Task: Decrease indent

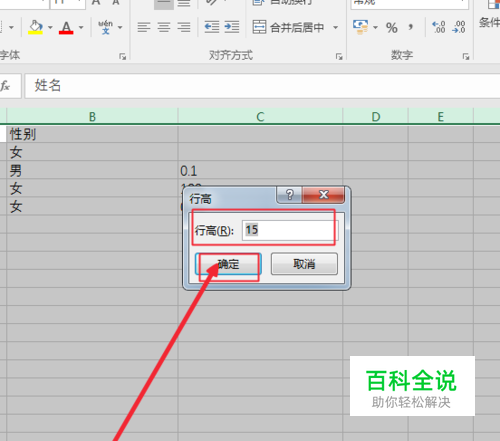Action: coord(212,27)
